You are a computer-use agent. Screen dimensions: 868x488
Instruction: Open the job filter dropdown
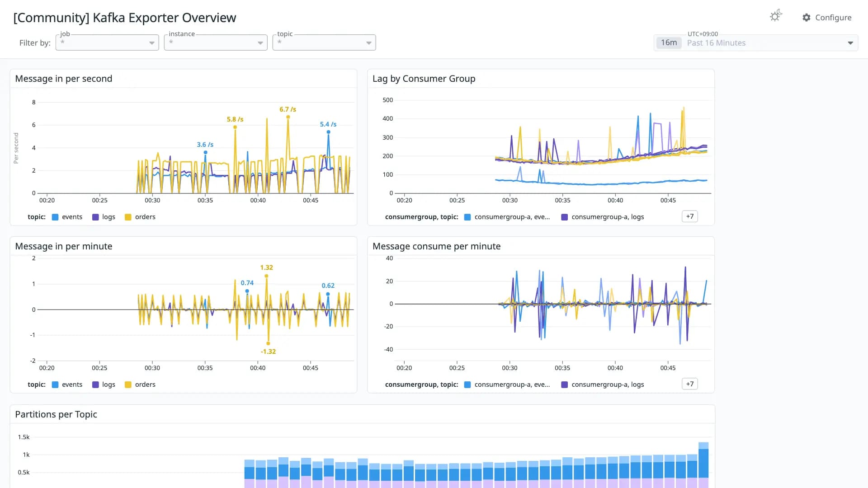point(107,42)
